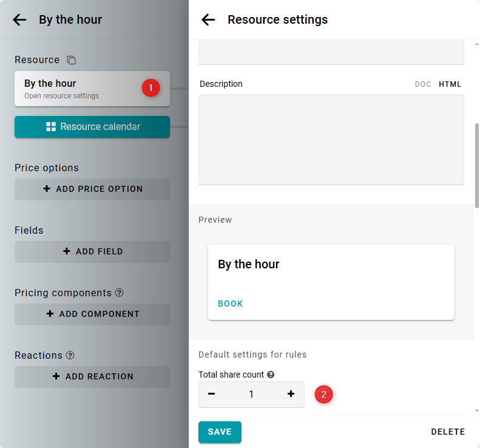The width and height of the screenshot is (480, 448).
Task: Add a reaction
Action: pyautogui.click(x=92, y=376)
